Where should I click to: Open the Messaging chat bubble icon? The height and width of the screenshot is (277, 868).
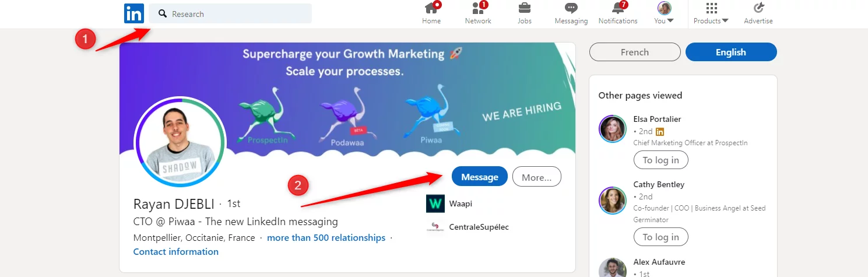571,8
